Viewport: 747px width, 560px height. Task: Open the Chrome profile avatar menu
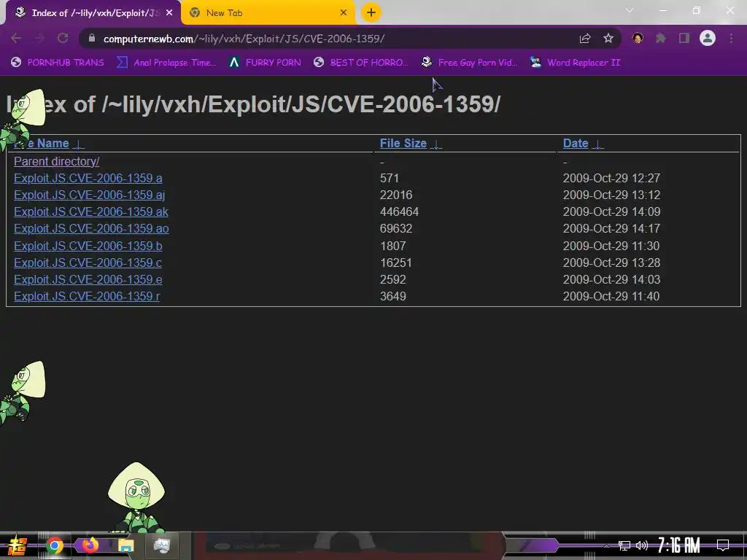click(x=708, y=39)
